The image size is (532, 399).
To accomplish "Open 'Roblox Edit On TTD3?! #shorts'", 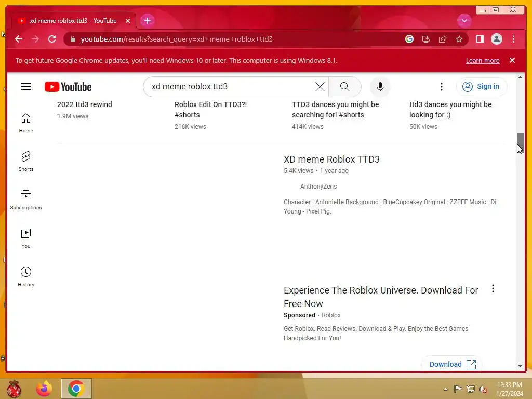I will 210,110.
